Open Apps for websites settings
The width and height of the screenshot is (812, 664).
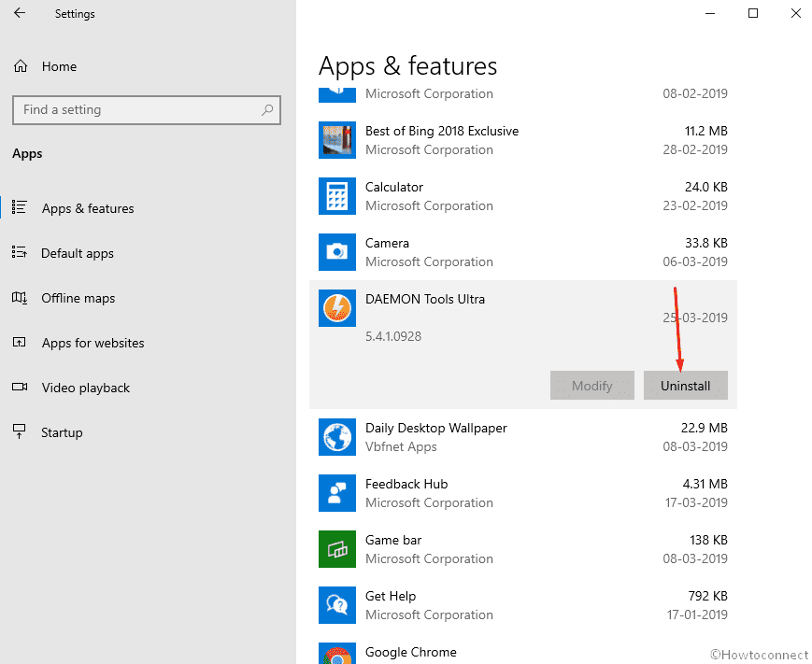tap(93, 343)
